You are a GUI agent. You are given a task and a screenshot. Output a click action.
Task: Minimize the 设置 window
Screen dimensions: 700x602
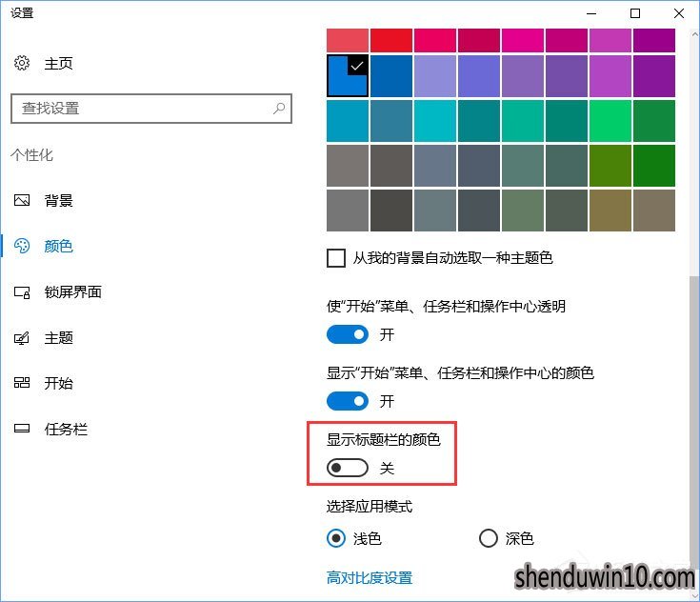pyautogui.click(x=591, y=13)
